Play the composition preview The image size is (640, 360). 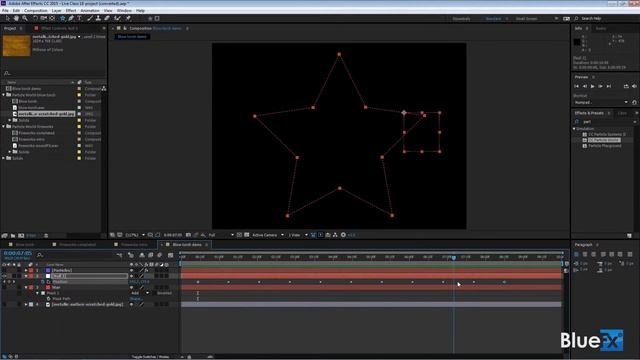pos(593,87)
